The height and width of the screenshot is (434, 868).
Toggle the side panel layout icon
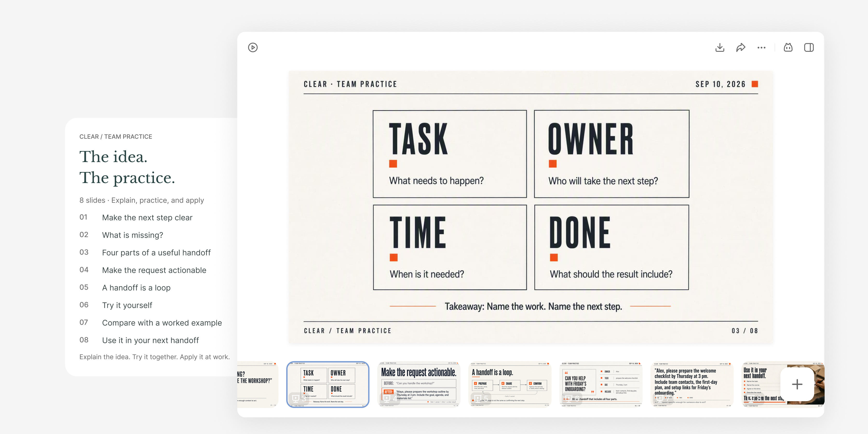[x=809, y=47]
